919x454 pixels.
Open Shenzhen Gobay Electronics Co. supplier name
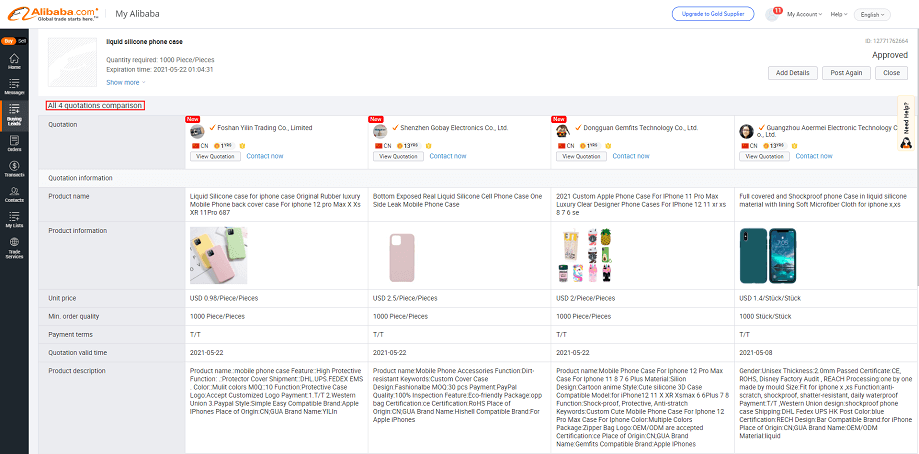point(454,127)
